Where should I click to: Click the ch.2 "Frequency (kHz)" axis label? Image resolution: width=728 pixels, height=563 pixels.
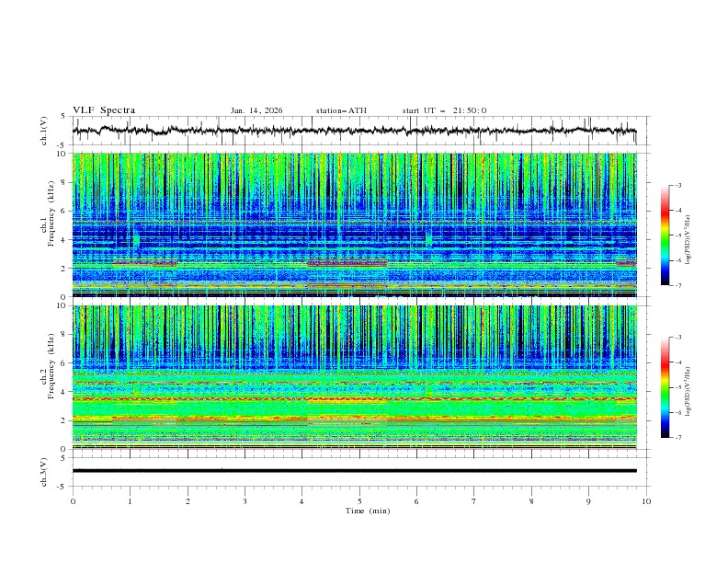(x=51, y=366)
